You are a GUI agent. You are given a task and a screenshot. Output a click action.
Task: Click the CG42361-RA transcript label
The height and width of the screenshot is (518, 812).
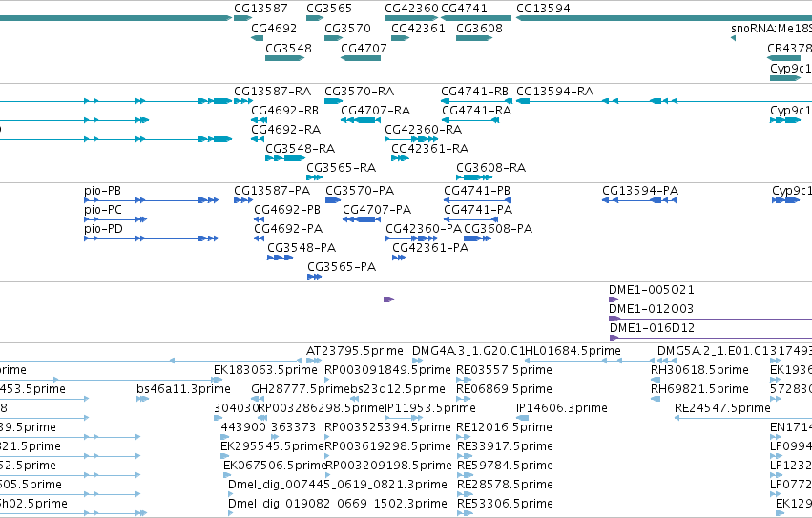pyautogui.click(x=429, y=149)
